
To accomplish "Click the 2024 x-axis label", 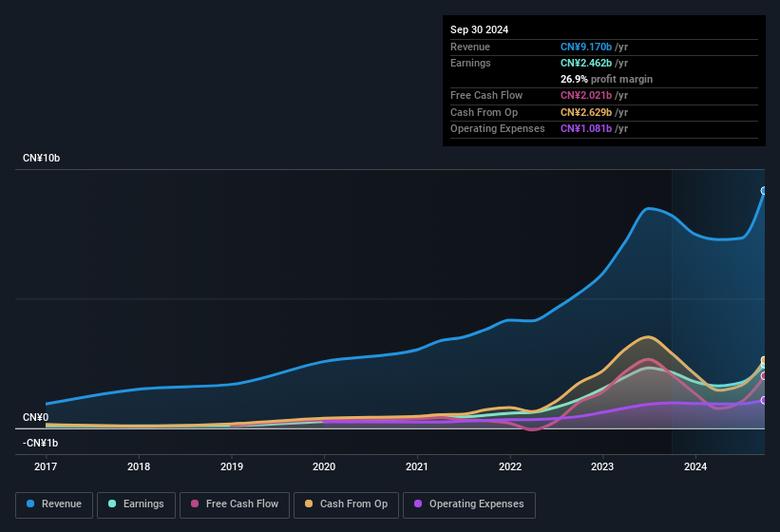I will click(695, 466).
